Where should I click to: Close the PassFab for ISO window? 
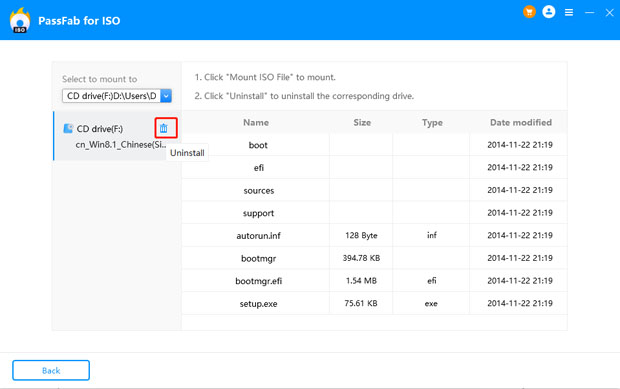tap(609, 13)
